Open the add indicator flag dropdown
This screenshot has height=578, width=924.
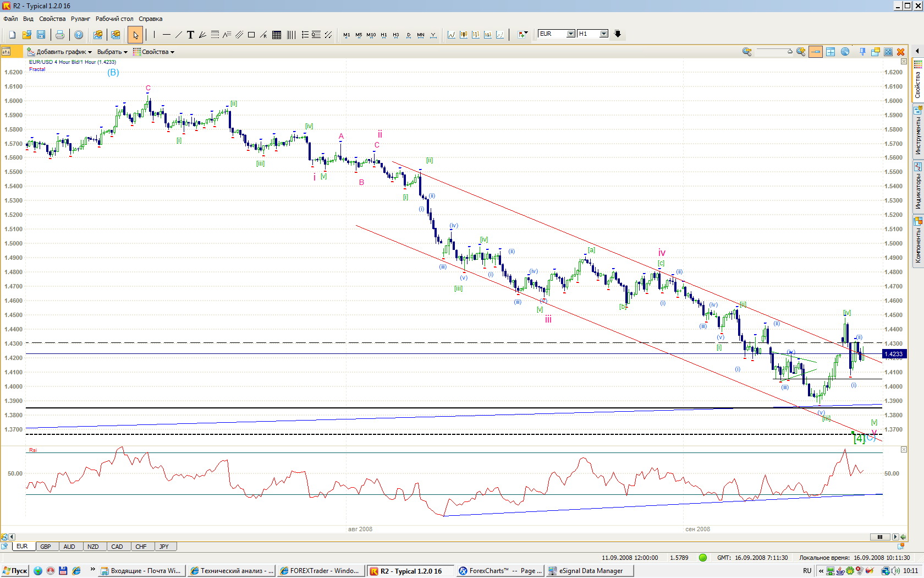pos(523,35)
